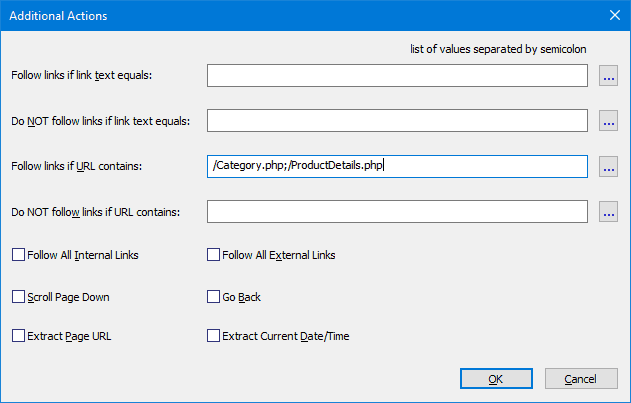Open ellipsis editor for URL contains field

pyautogui.click(x=608, y=166)
